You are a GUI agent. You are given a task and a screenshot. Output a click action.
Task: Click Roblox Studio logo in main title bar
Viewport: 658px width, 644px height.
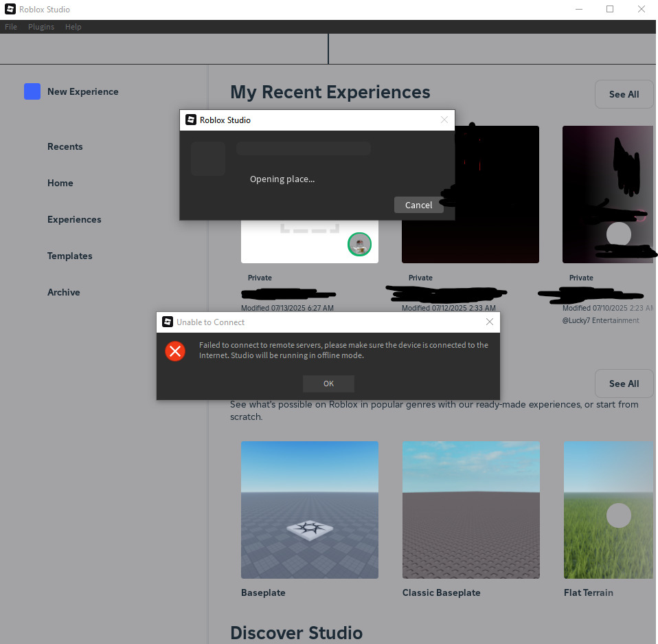(10, 9)
